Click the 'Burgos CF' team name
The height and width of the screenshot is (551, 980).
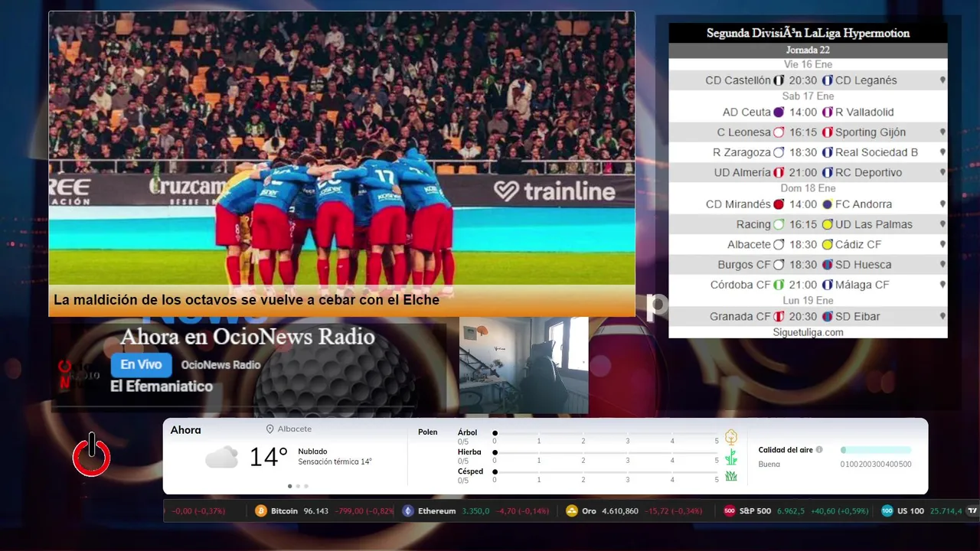pos(744,265)
